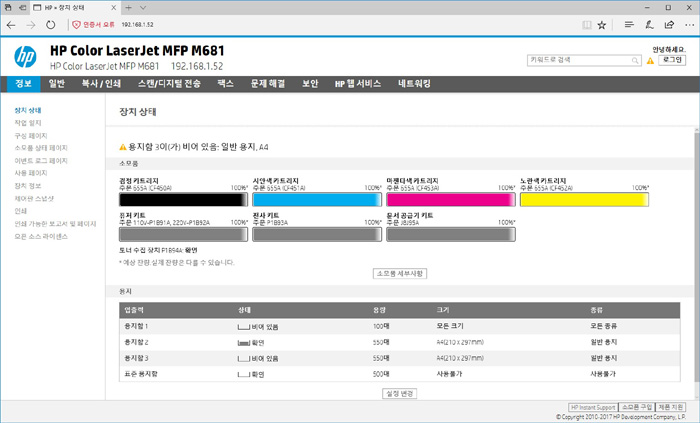Image resolution: width=700 pixels, height=423 pixels.
Task: Click 표준 용지함 row label
Action: (141, 374)
